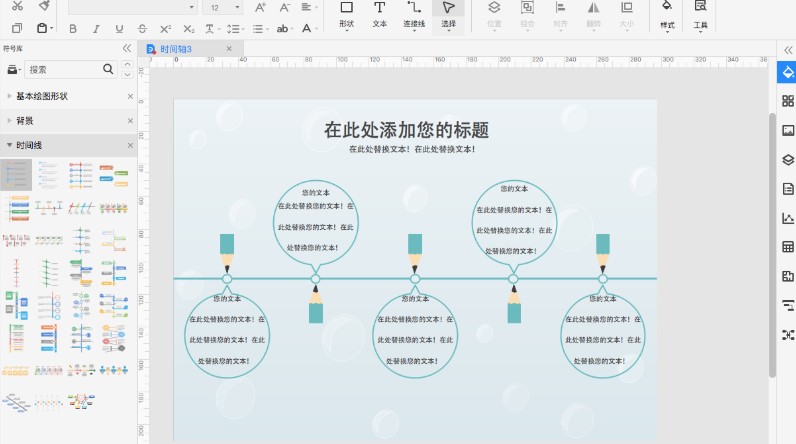Click the Connector (连接线) tool
The width and height of the screenshot is (796, 444).
[413, 13]
